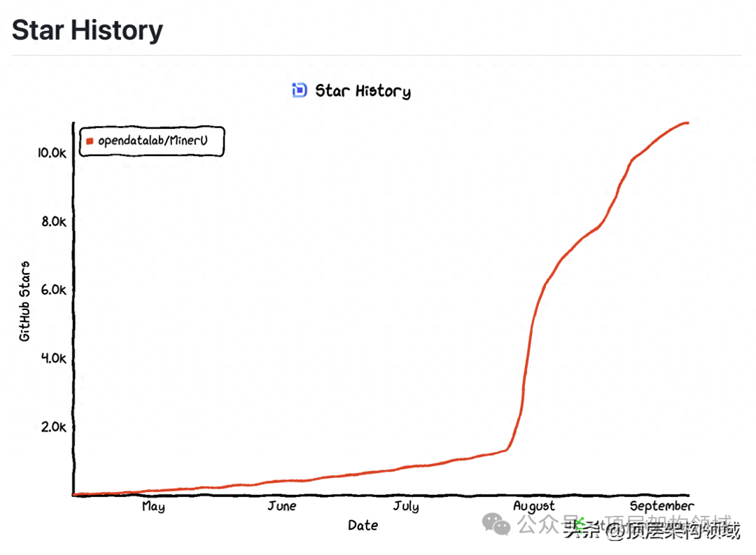
Task: Click the Star History logo icon above chart
Action: pyautogui.click(x=299, y=90)
